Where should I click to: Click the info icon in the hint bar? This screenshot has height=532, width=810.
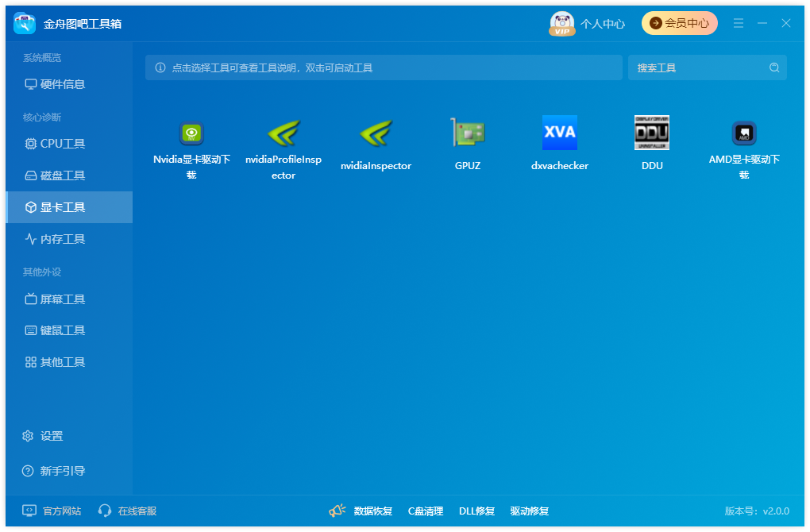pyautogui.click(x=160, y=67)
